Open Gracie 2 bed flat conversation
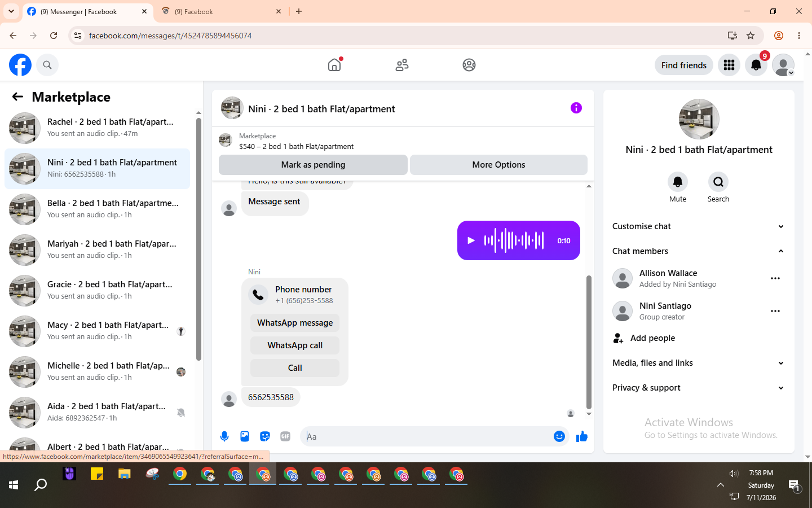The width and height of the screenshot is (812, 508). pos(97,291)
